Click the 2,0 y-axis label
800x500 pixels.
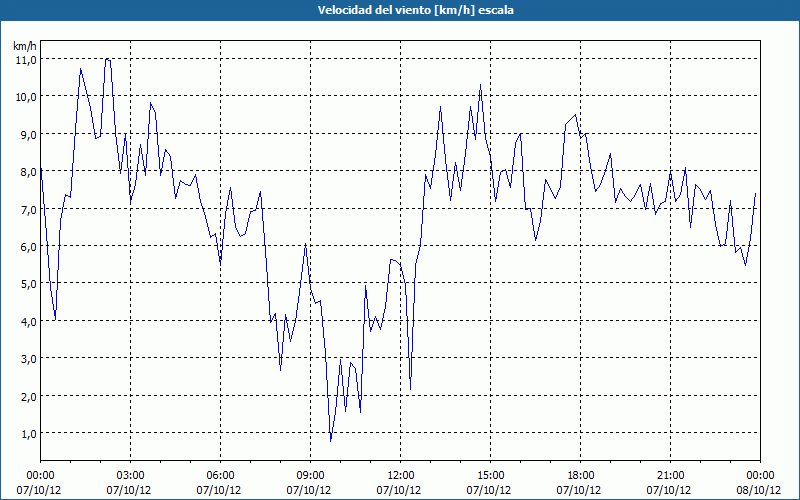28,396
